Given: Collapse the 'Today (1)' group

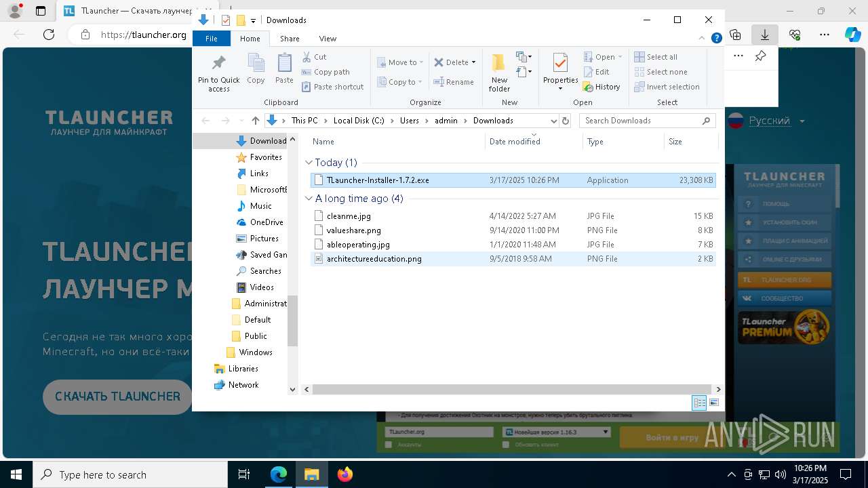Looking at the screenshot, I should [309, 163].
